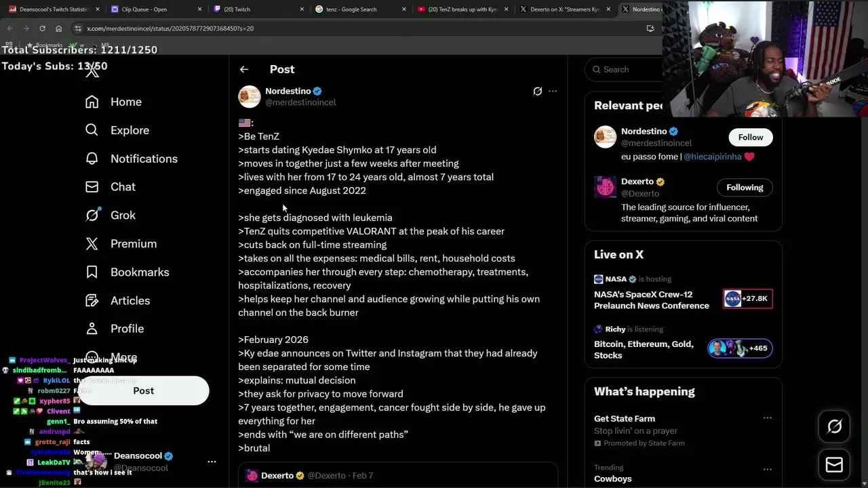Click quoted post date Feb 7
868x488 pixels.
(x=363, y=476)
